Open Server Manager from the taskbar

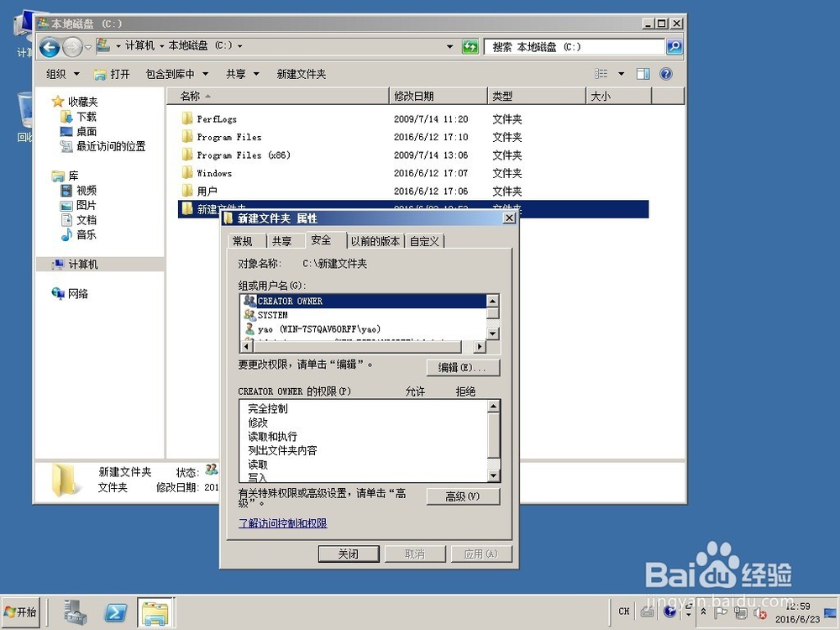(x=75, y=612)
